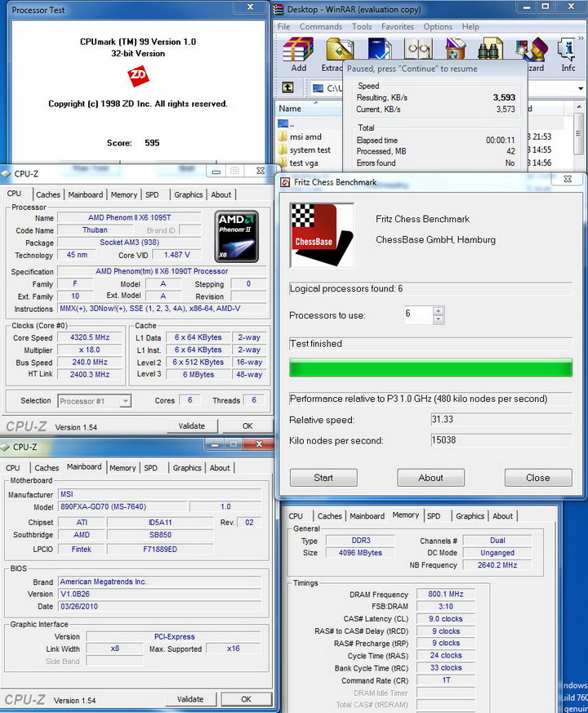Click the View (glasses book) icon in WinRAR

[x=418, y=49]
